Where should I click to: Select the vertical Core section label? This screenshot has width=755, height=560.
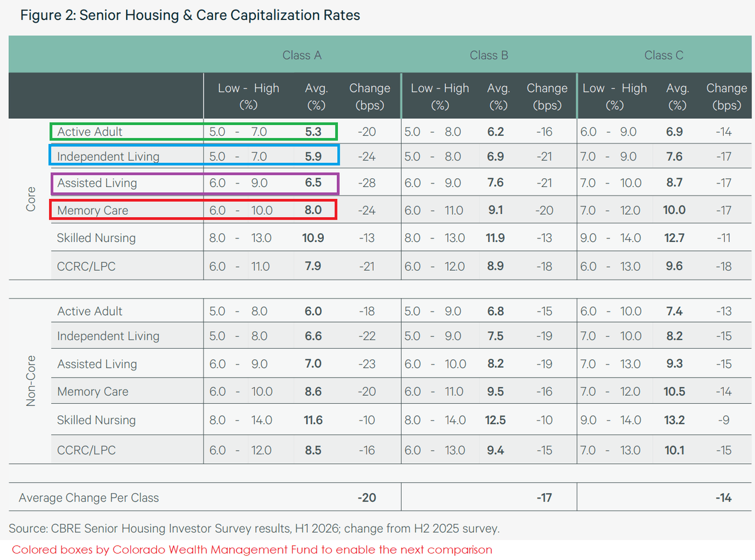(31, 199)
